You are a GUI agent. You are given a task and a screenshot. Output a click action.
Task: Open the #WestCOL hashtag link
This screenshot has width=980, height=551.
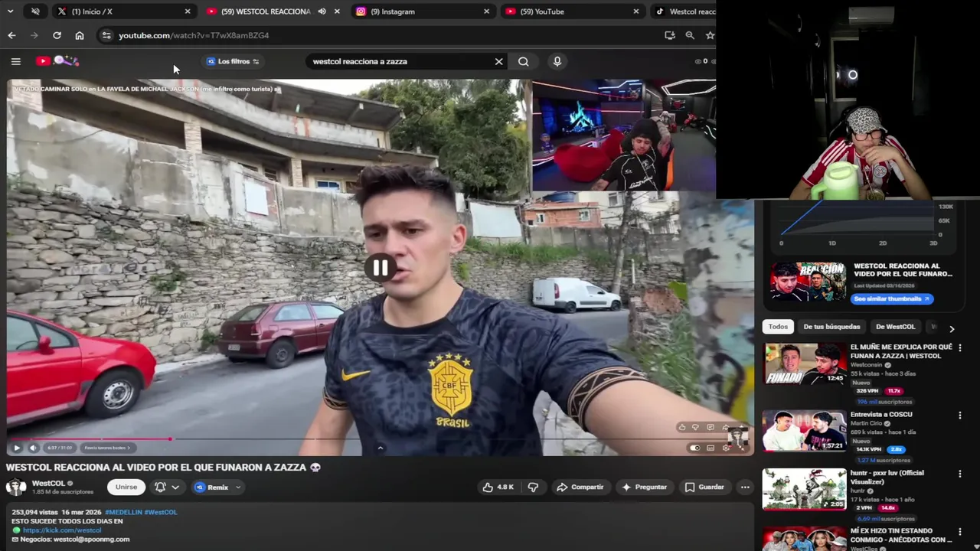161,512
